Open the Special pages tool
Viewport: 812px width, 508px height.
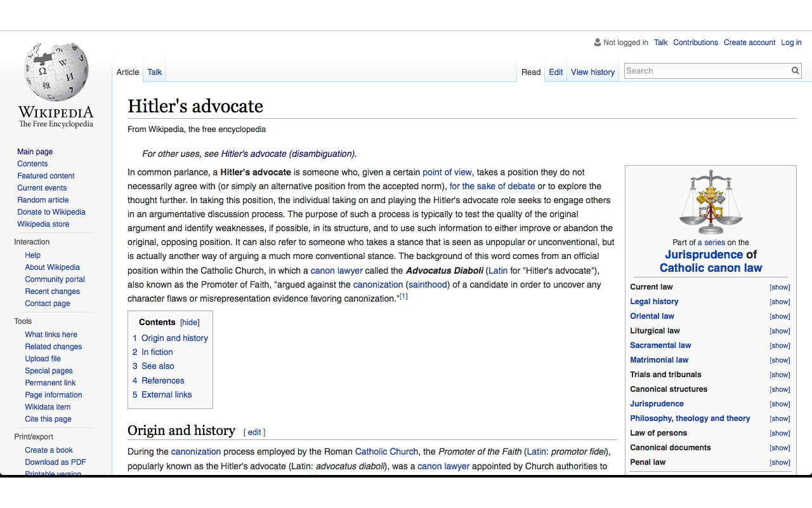coord(48,370)
